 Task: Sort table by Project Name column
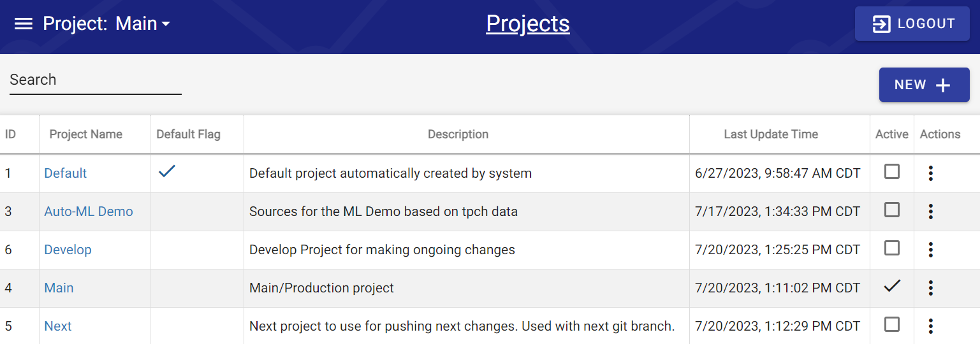click(85, 134)
